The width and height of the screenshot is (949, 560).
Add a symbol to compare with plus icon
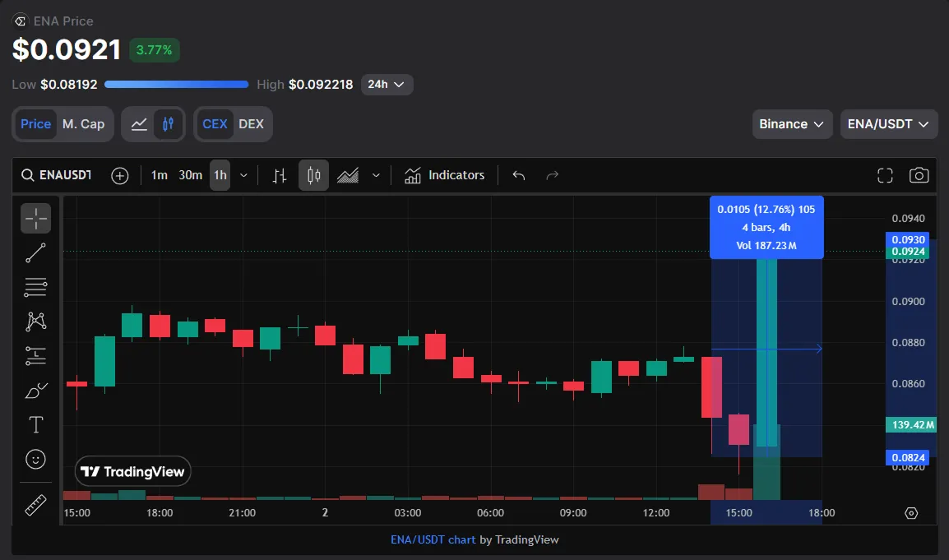pyautogui.click(x=120, y=176)
